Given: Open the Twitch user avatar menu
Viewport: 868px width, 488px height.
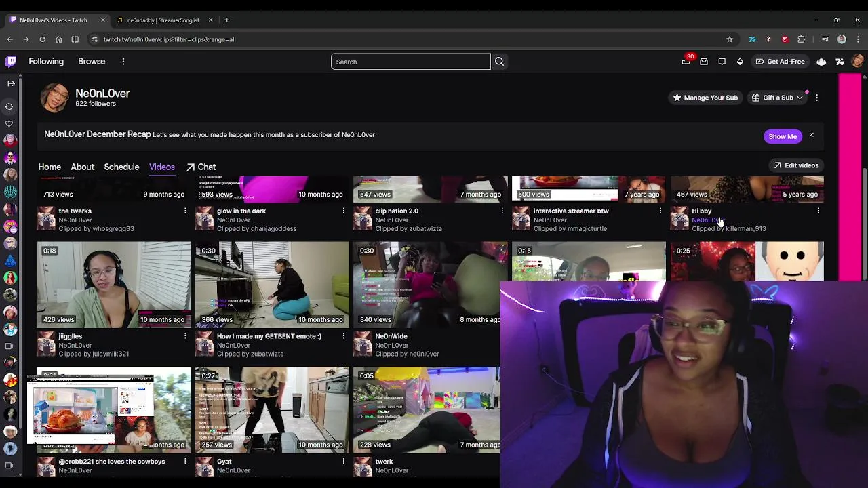Looking at the screenshot, I should 857,62.
